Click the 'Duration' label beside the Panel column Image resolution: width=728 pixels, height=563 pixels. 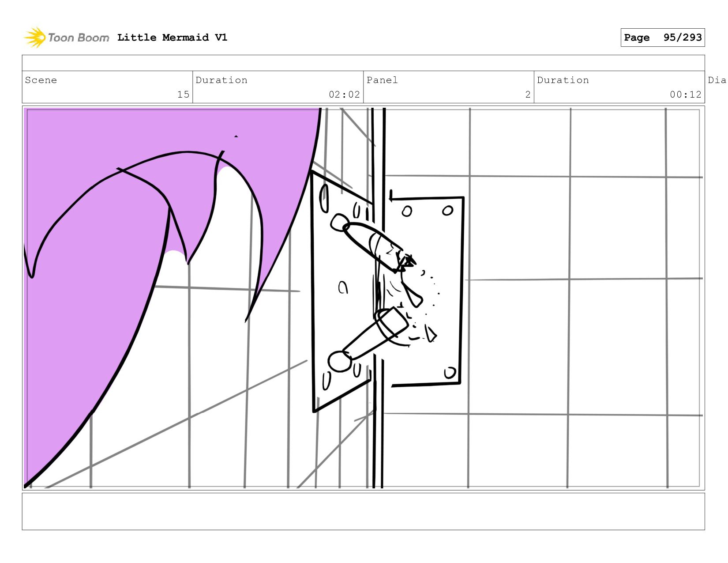tap(563, 80)
